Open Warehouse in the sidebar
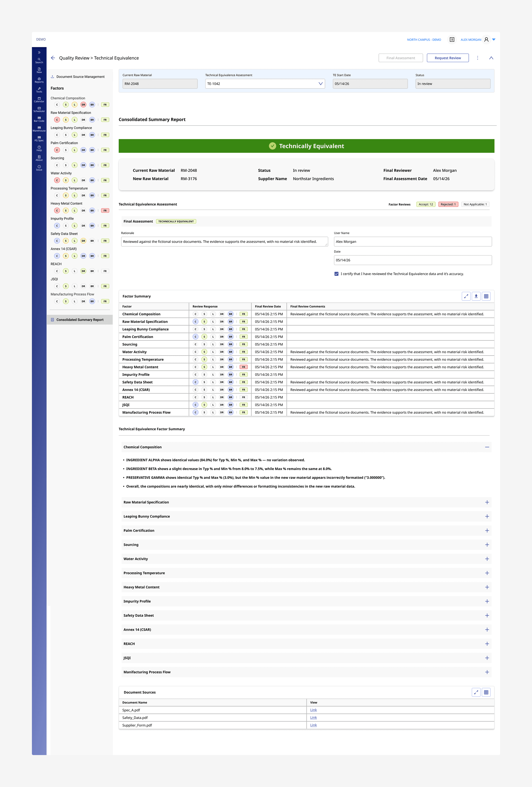Screen dimensions: 532x787 (39, 129)
